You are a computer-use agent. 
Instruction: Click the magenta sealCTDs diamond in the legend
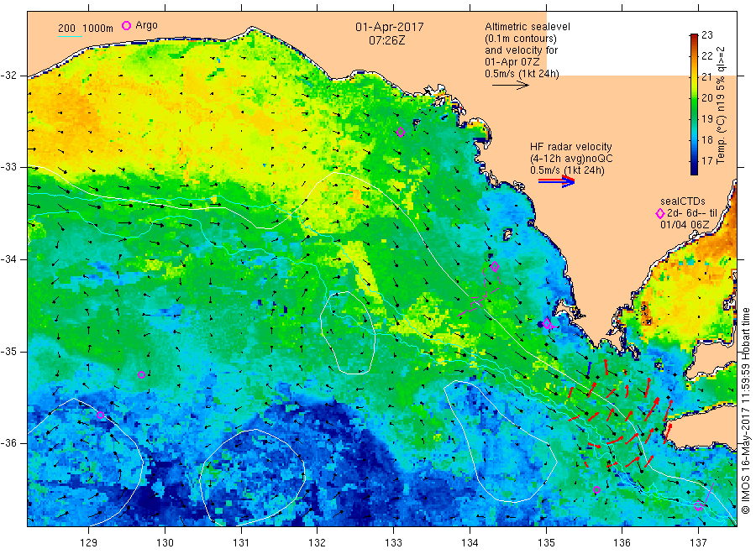(x=660, y=213)
